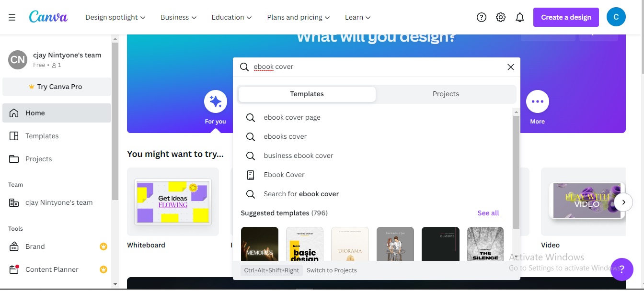Click the Content Planner Pro crown badge
Screen dimensions: 644x291
coord(103,269)
